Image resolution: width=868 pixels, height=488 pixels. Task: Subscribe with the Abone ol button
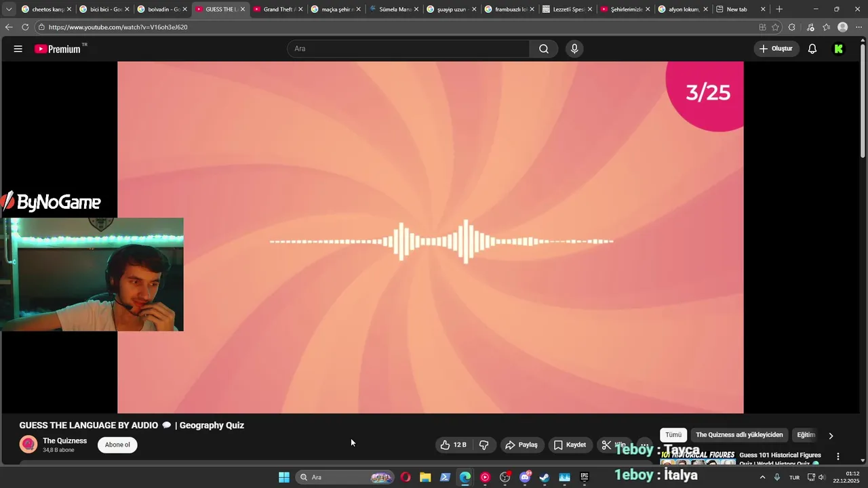point(117,445)
